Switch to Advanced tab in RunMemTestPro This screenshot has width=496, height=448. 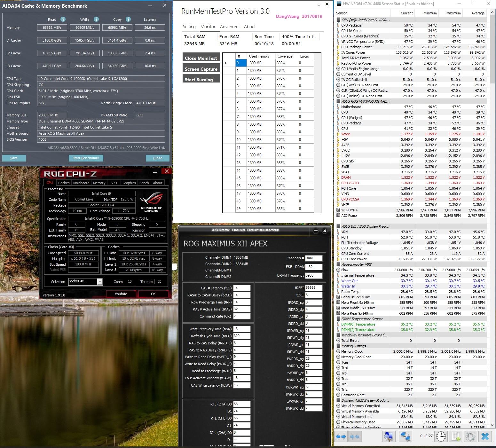point(229,27)
